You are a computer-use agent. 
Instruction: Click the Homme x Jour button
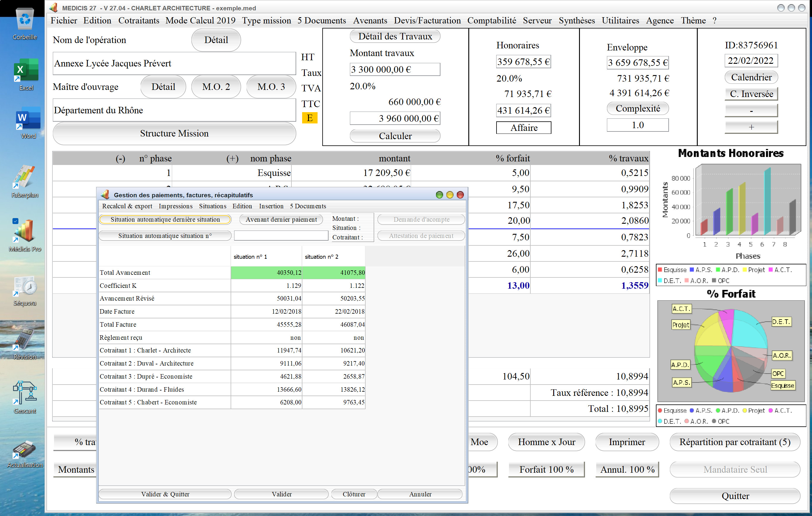tap(546, 442)
